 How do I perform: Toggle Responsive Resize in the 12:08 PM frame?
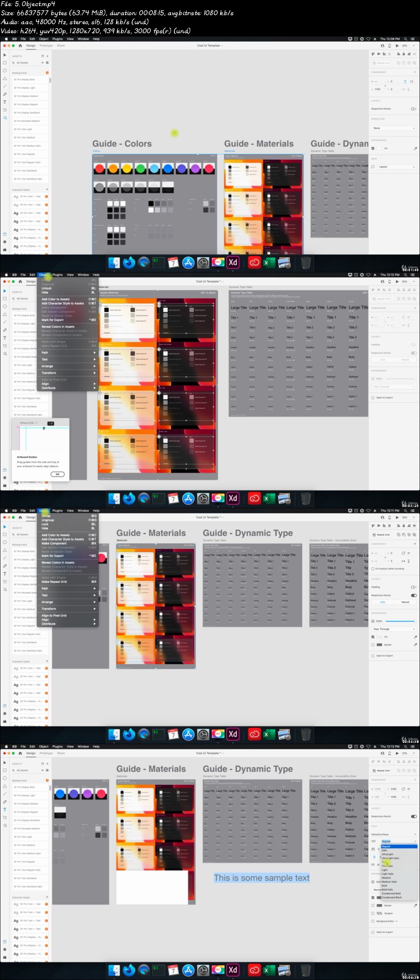(x=413, y=109)
